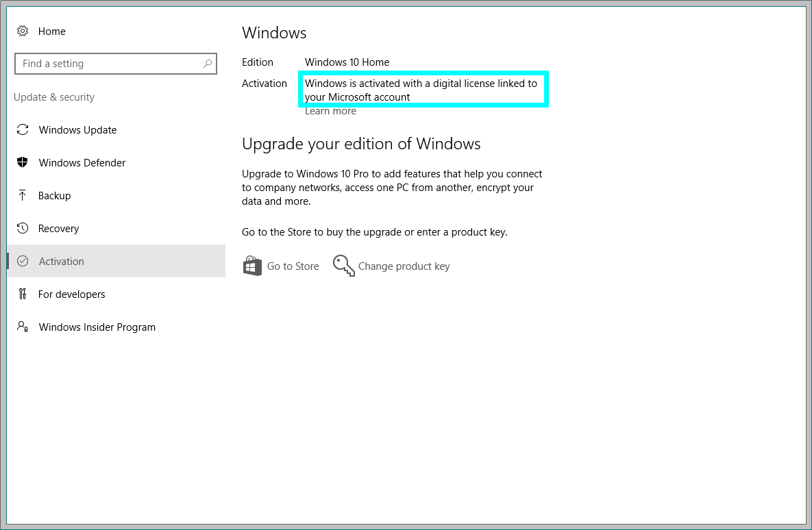Open the Windows Update section
The image size is (812, 530).
click(x=116, y=129)
